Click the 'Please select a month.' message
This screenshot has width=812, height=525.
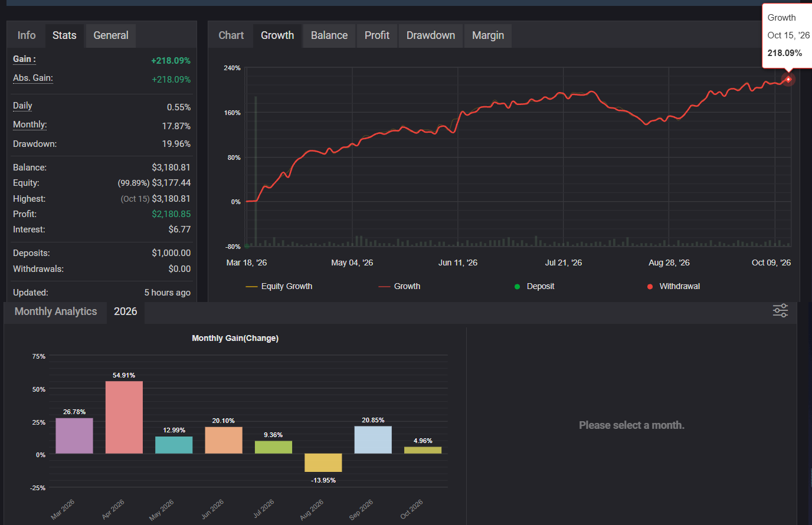[631, 425]
